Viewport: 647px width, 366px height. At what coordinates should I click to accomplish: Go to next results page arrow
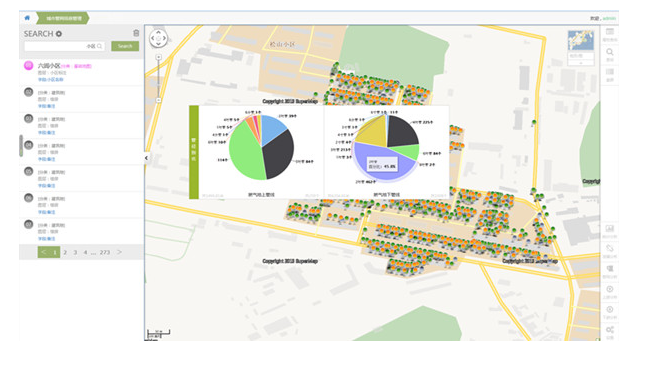coord(119,252)
